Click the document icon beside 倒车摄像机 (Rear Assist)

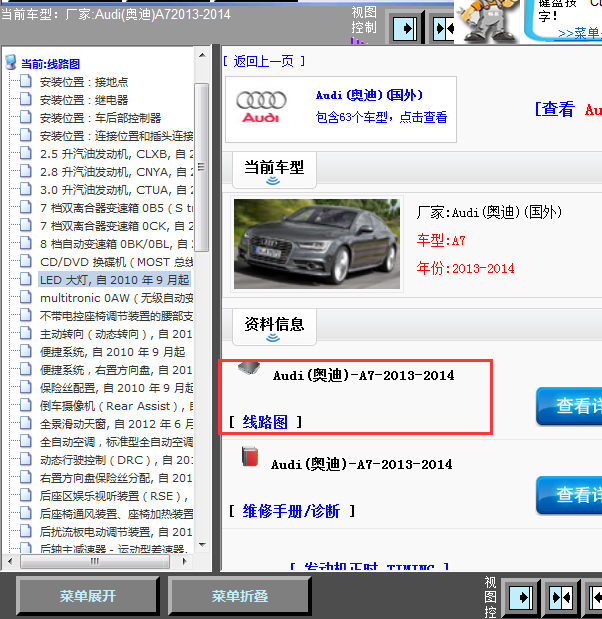26,405
